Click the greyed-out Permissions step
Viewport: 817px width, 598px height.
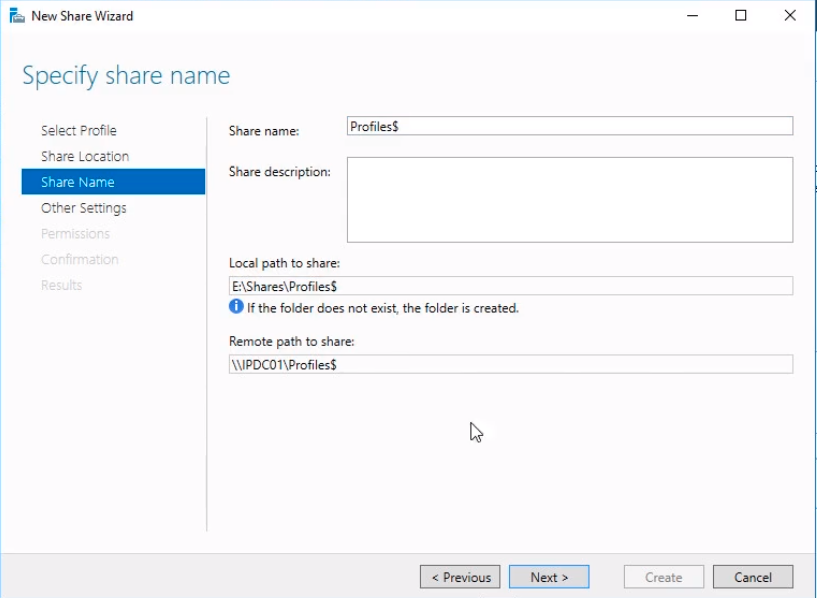pos(75,234)
